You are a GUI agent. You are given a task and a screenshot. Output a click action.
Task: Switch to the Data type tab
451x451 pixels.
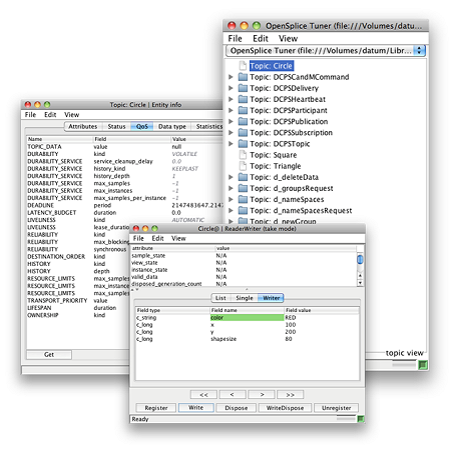click(x=172, y=126)
